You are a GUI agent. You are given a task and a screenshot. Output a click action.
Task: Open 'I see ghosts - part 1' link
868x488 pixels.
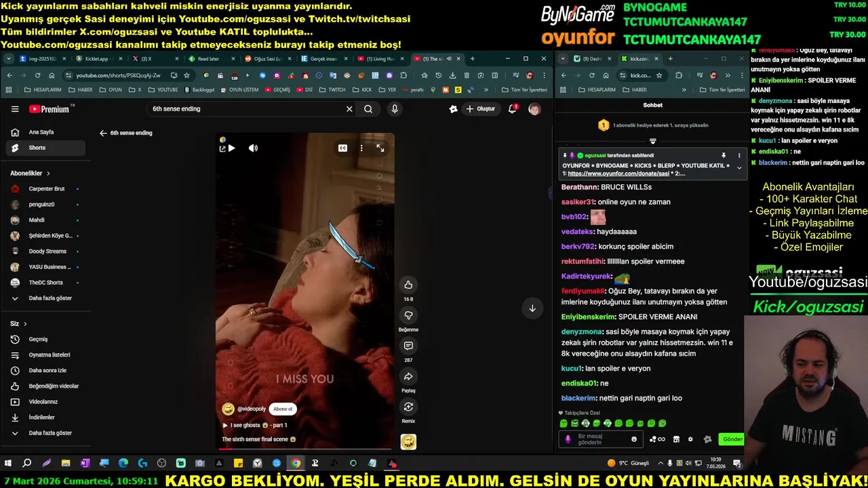255,425
